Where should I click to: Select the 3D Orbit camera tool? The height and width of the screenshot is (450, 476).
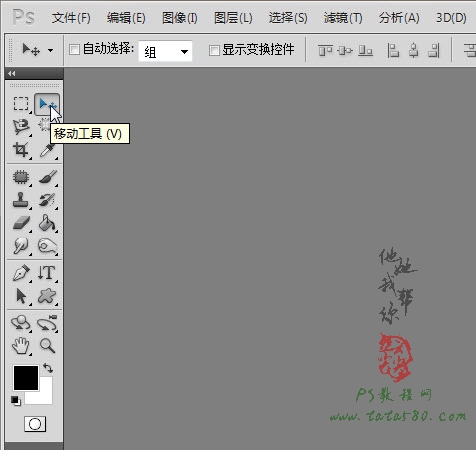coord(47,323)
